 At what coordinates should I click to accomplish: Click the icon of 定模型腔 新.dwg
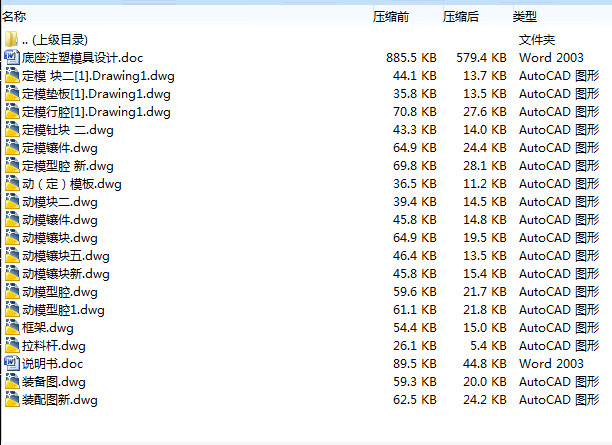pos(12,165)
